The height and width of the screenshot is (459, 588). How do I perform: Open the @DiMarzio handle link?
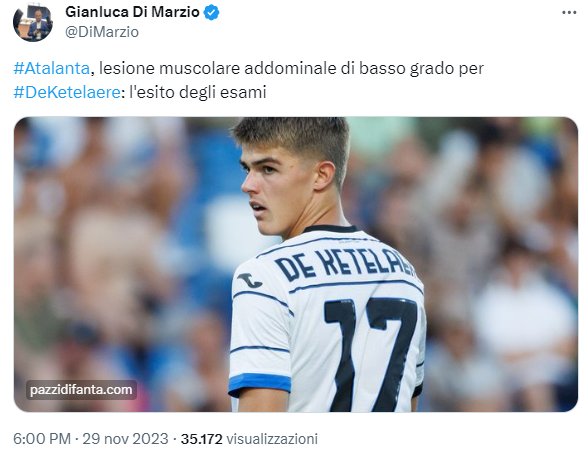pos(102,32)
